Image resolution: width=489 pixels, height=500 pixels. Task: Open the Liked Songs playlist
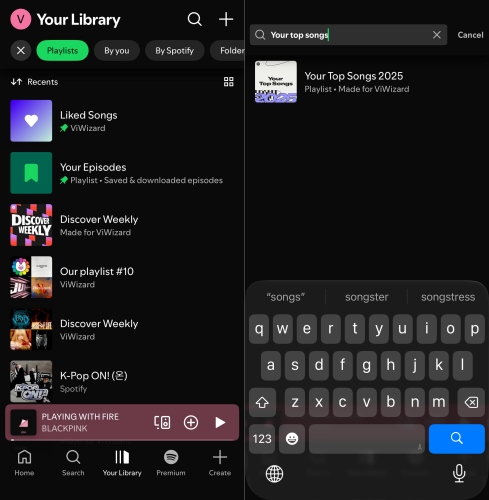click(x=122, y=121)
